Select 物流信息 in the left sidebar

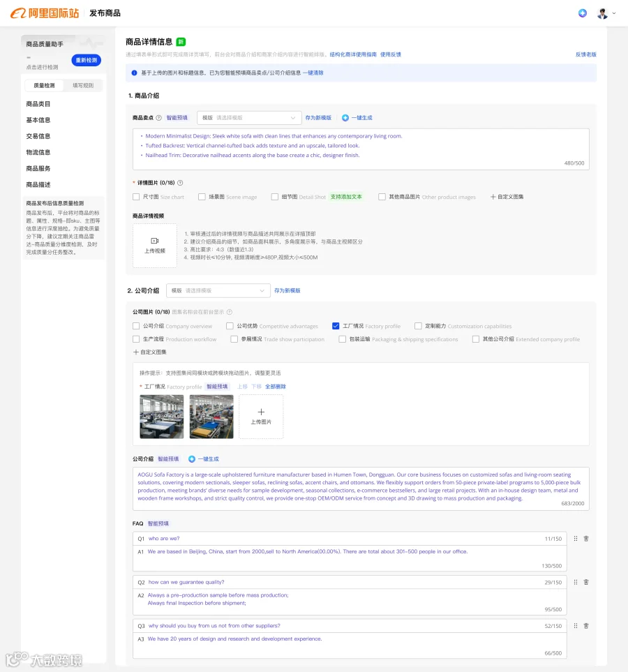click(38, 152)
